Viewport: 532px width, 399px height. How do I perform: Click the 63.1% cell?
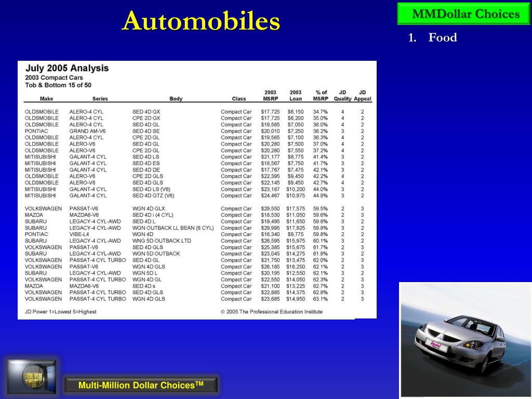(x=320, y=299)
